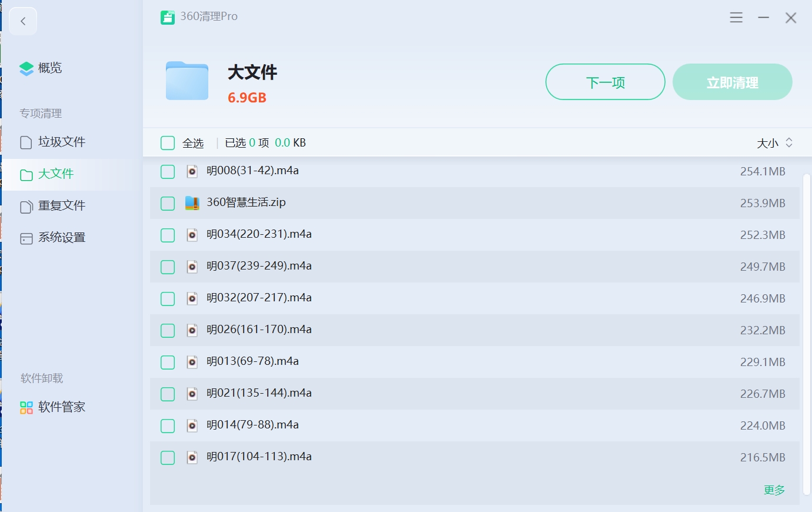Click the size value 216.5MB
This screenshot has height=512, width=812.
click(763, 458)
